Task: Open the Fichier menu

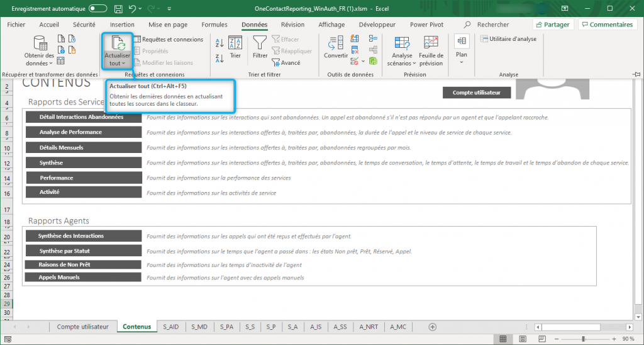Action: 16,25
